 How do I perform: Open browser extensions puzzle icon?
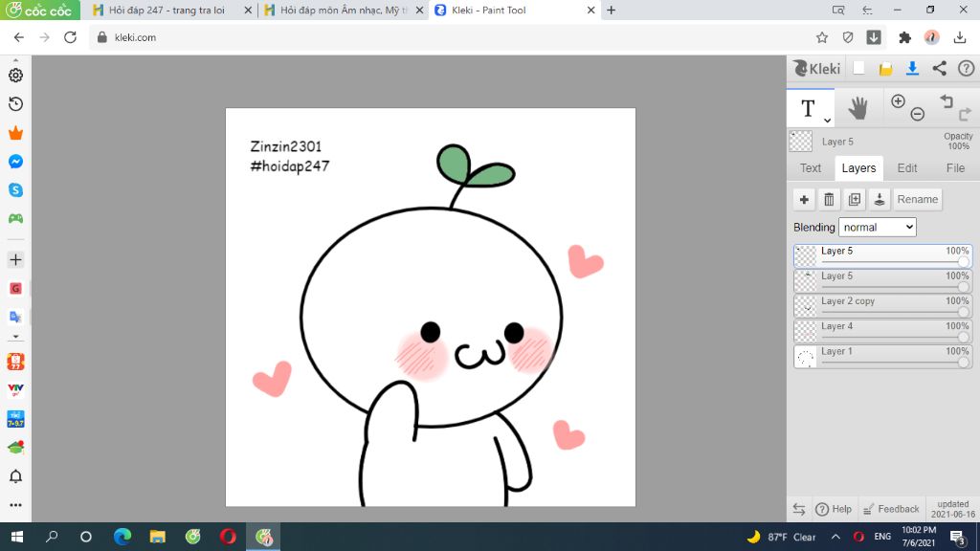(x=904, y=37)
